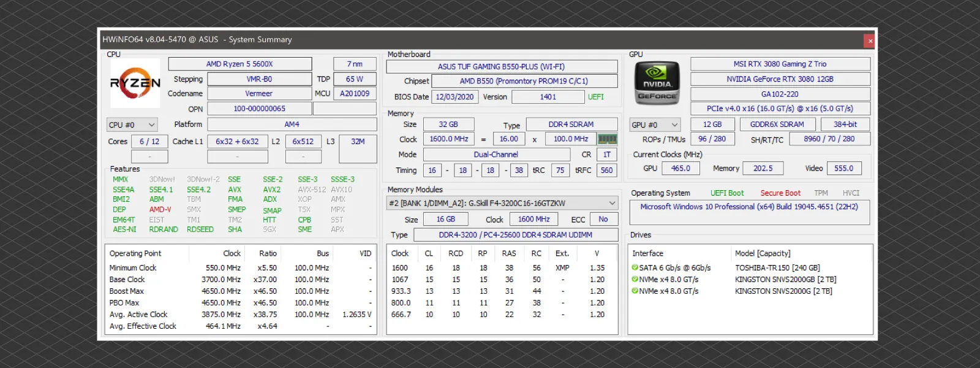Click the BIOS date 12/03/2020 field

click(x=454, y=97)
